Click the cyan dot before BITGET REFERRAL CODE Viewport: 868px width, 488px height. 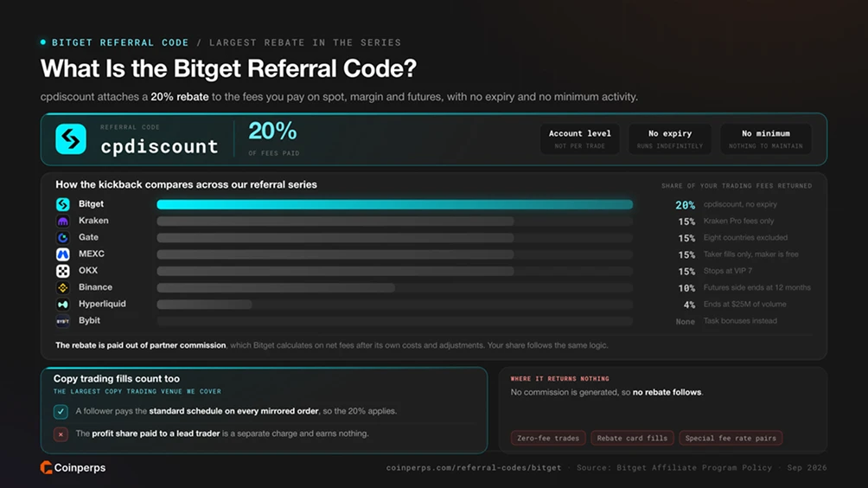coord(43,42)
